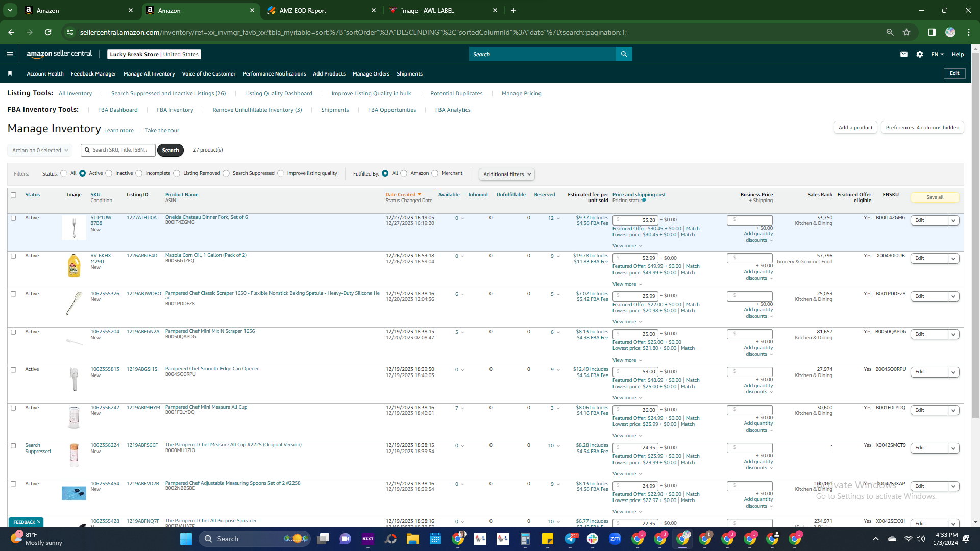Sort by the Date Created column
The width and height of the screenshot is (980, 551).
403,195
